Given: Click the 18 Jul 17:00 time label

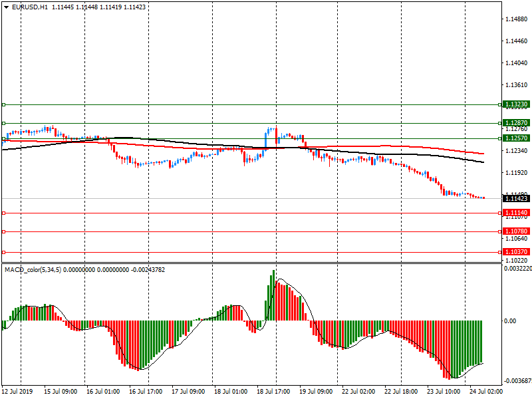Looking at the screenshot, I should (273, 391).
